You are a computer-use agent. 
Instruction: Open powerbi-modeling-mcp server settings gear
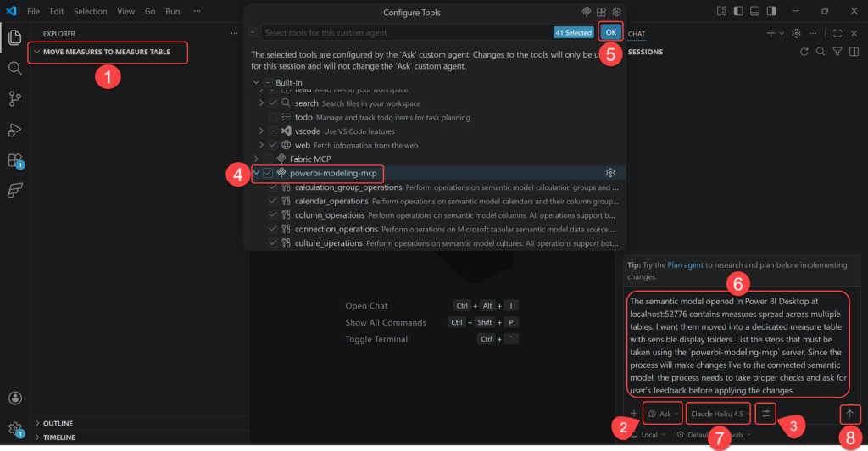click(x=610, y=173)
